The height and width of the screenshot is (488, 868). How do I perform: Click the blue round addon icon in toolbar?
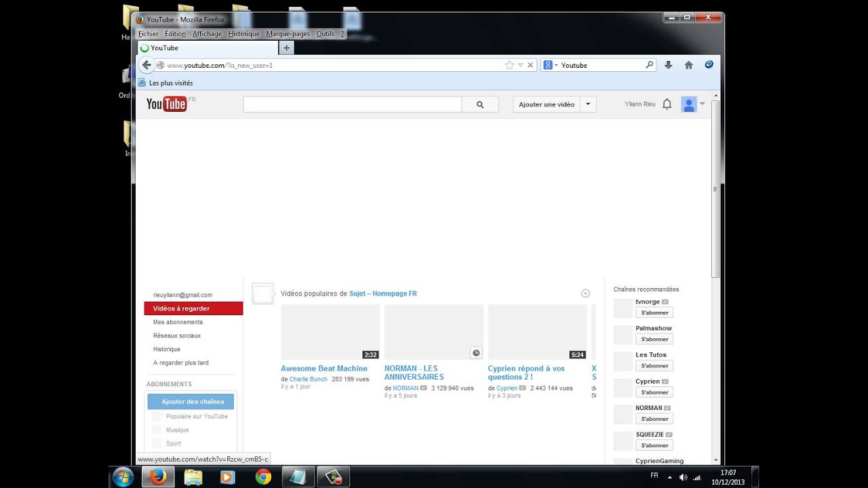tap(709, 64)
